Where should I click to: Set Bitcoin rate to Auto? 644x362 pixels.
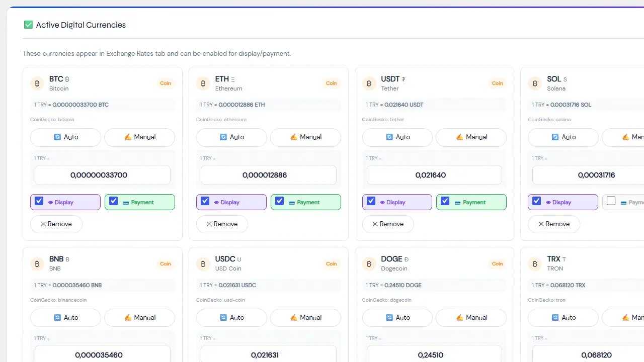[x=66, y=137]
